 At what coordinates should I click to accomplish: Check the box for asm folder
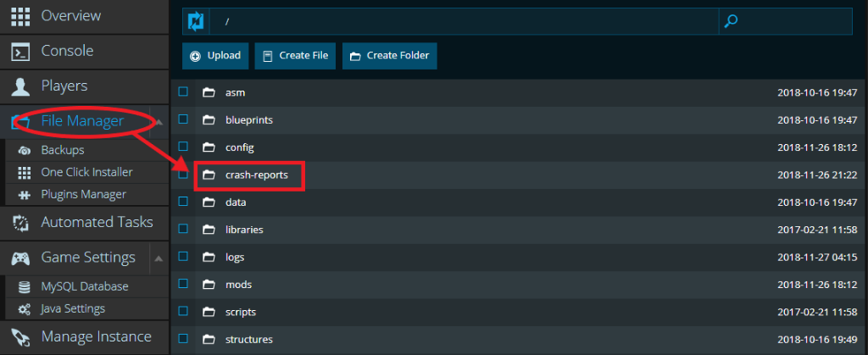point(182,92)
